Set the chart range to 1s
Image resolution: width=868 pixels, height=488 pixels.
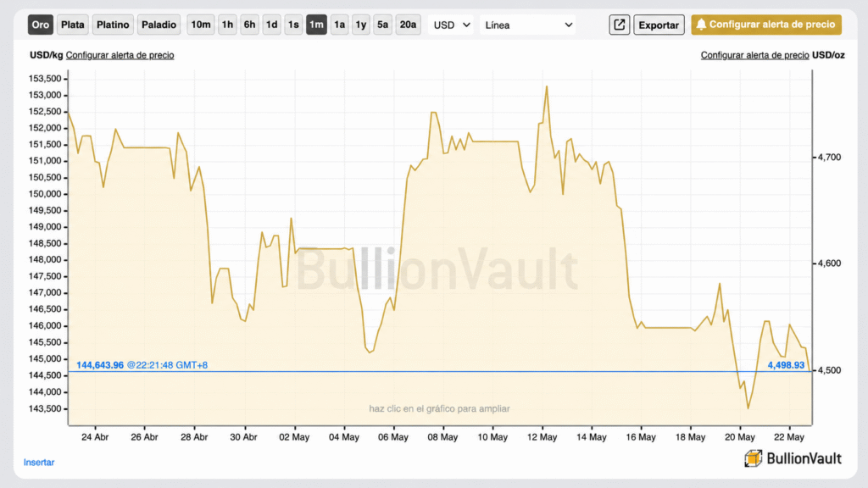(x=293, y=25)
